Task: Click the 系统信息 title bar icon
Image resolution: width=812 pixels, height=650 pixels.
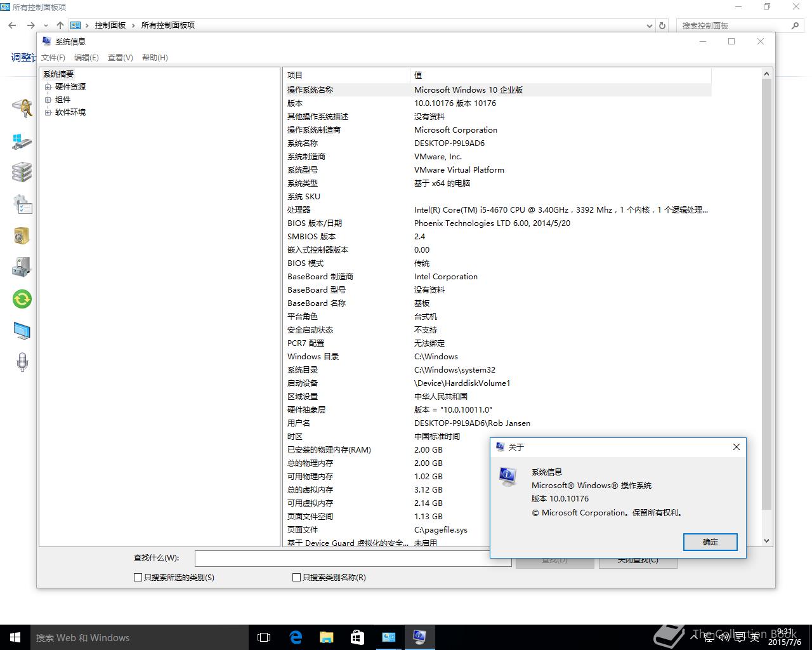Action: click(x=46, y=41)
